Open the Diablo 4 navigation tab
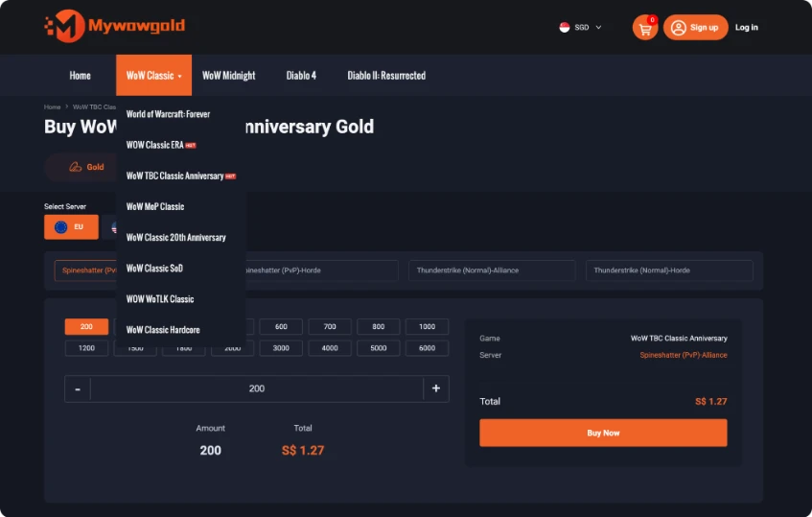The width and height of the screenshot is (812, 517). pos(301,75)
